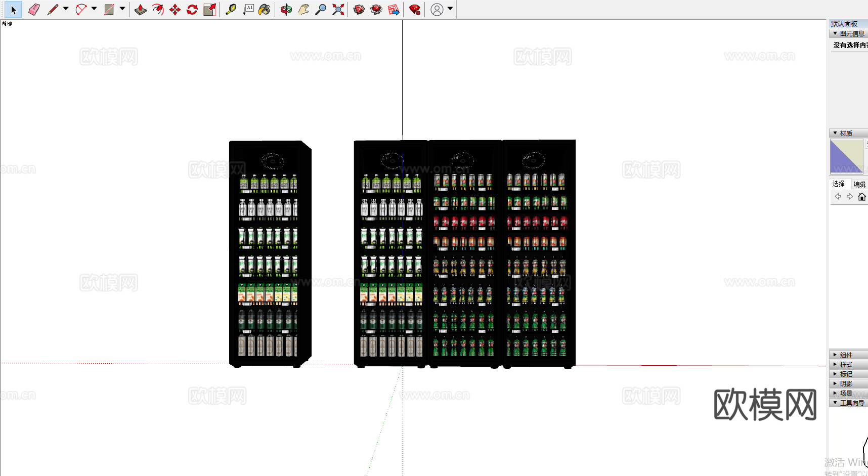Collapse the 图元信息 panel

point(849,33)
